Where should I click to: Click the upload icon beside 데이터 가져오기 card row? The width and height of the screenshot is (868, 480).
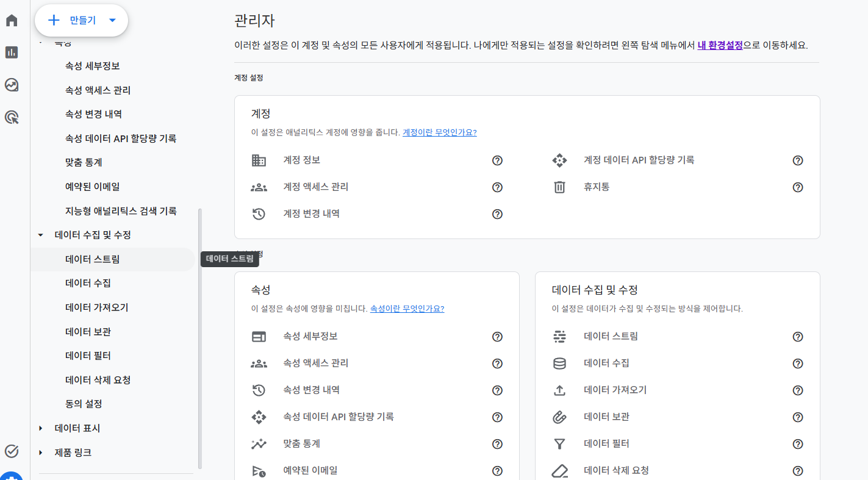pos(559,390)
